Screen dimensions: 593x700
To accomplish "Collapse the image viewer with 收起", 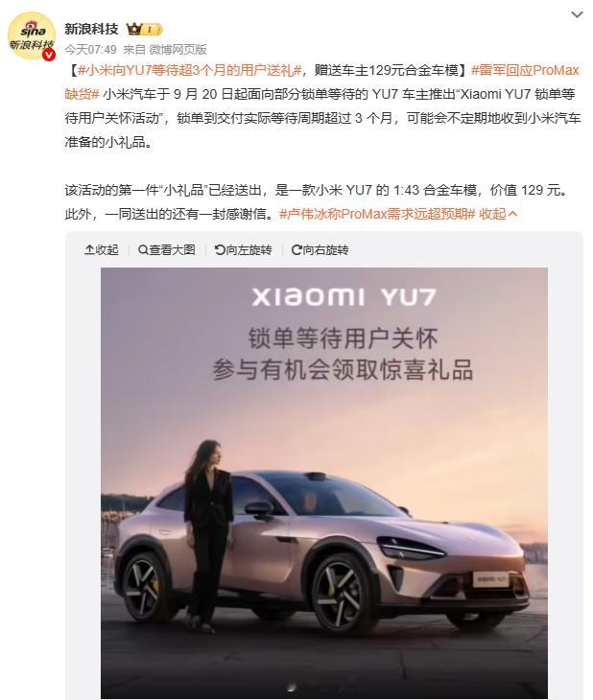I will coord(102,250).
